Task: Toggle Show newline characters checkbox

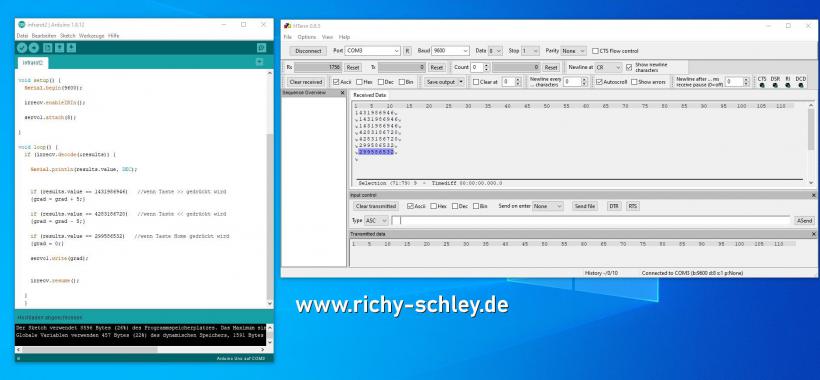Action: (x=629, y=67)
